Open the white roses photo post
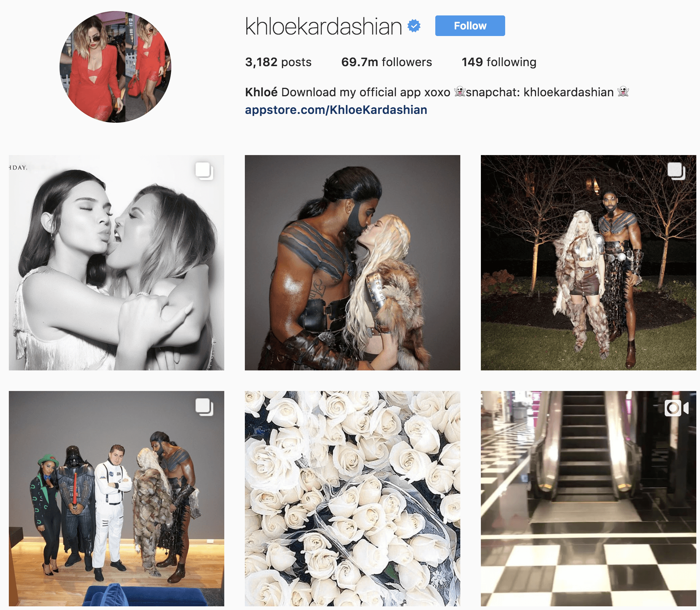 353,499
